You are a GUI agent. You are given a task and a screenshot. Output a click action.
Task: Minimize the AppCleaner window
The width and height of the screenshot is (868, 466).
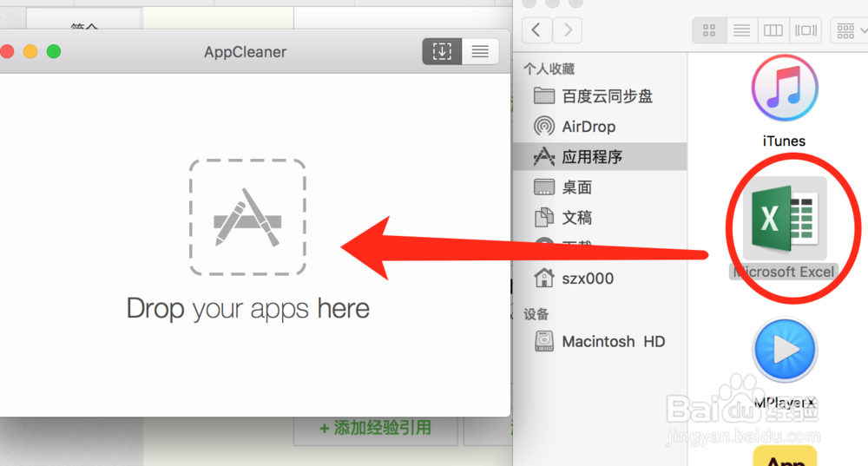pyautogui.click(x=30, y=51)
